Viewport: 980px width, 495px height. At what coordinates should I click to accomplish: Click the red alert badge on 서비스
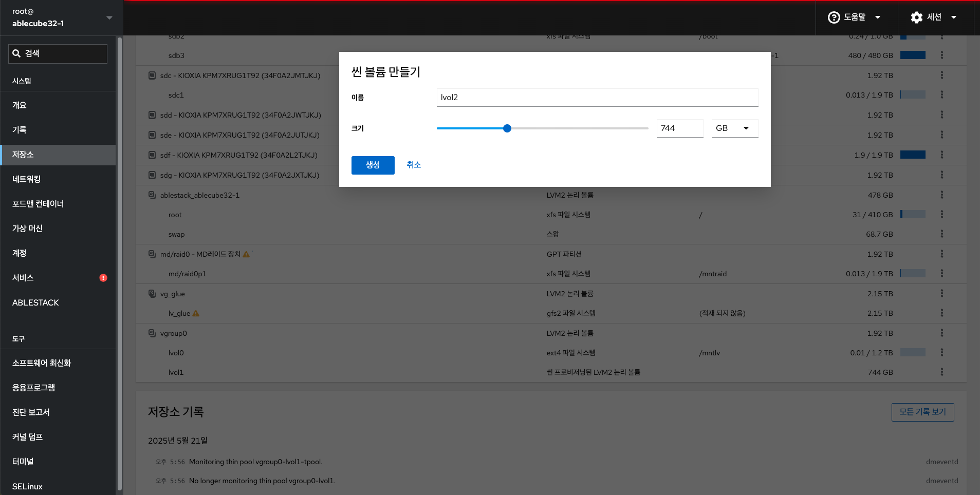(x=103, y=278)
